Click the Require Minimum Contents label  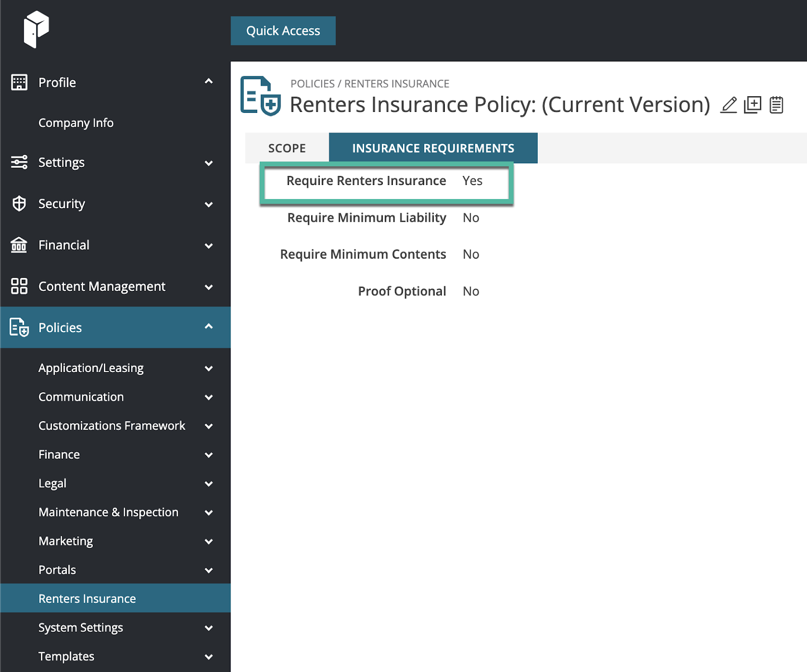(363, 255)
